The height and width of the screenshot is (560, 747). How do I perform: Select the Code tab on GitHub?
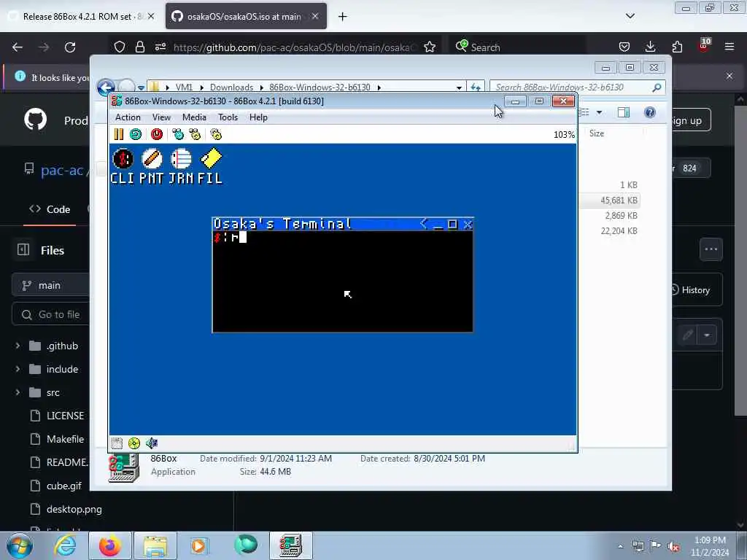pos(50,209)
